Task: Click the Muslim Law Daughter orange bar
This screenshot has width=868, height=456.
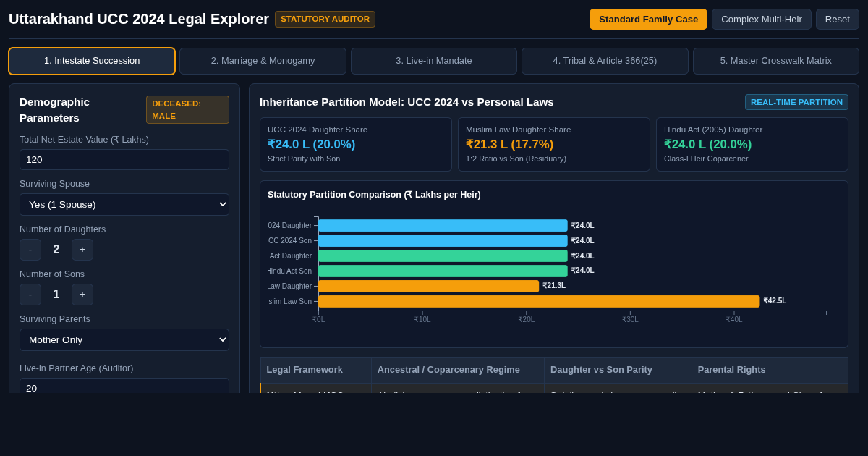Action: pos(428,286)
